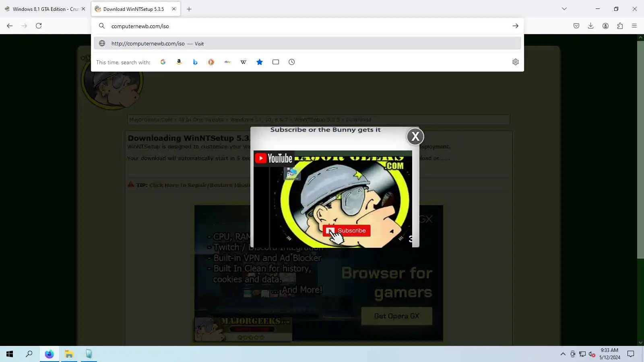Search in History using the clock icon
Image resolution: width=644 pixels, height=362 pixels.
point(292,62)
